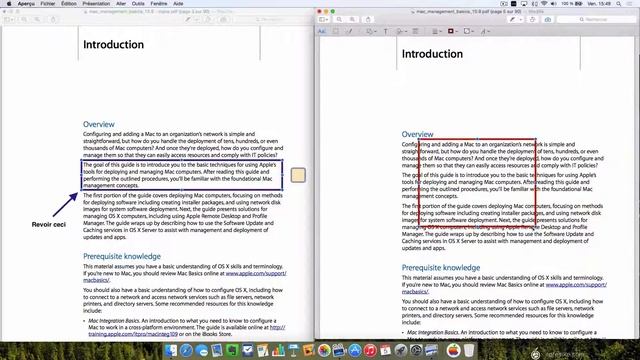The width and height of the screenshot is (640, 360).
Task: Zoom out in the right Preview window
Action: (339, 19)
